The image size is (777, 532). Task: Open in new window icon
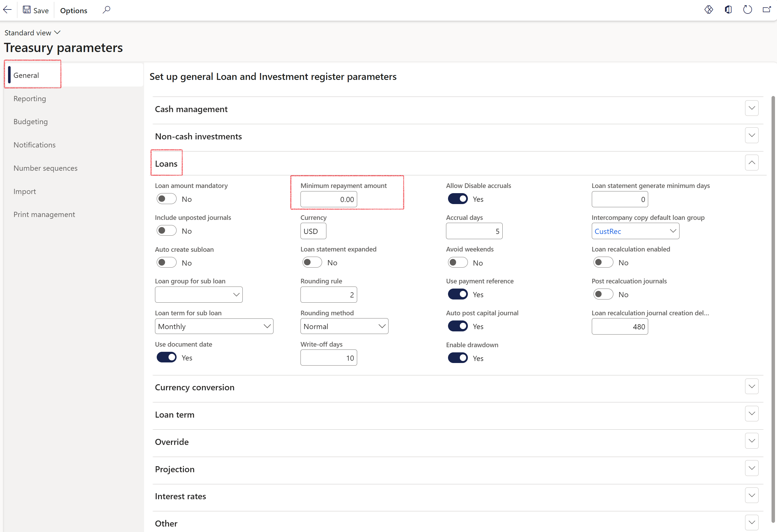(x=767, y=10)
